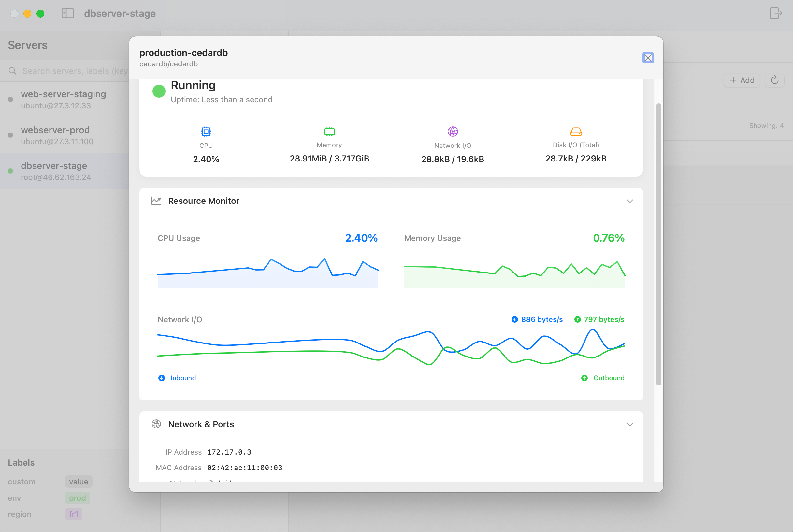Screen dimensions: 793x532
Task: Click the Network & Ports globe icon
Action: 156,424
